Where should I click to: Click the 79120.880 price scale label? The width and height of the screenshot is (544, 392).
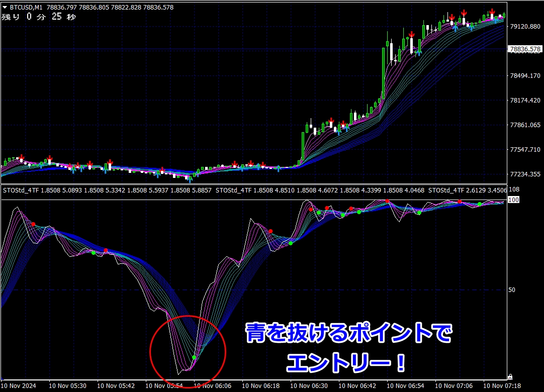tap(525, 26)
